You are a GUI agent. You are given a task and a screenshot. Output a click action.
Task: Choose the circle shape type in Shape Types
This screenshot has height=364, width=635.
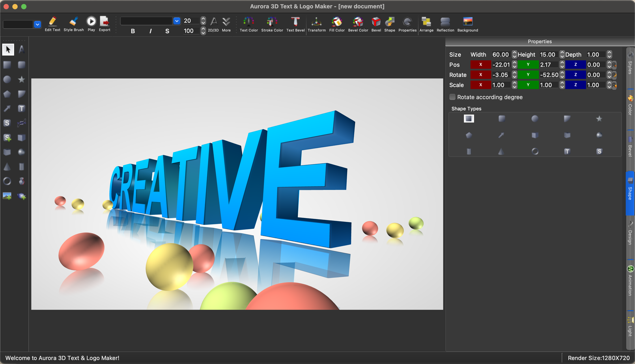point(535,119)
